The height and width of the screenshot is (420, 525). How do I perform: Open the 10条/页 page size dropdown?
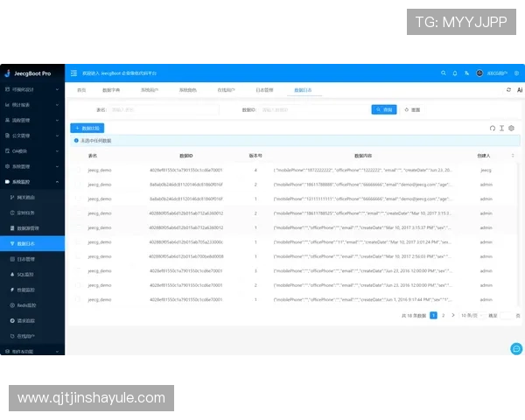[x=470, y=315]
